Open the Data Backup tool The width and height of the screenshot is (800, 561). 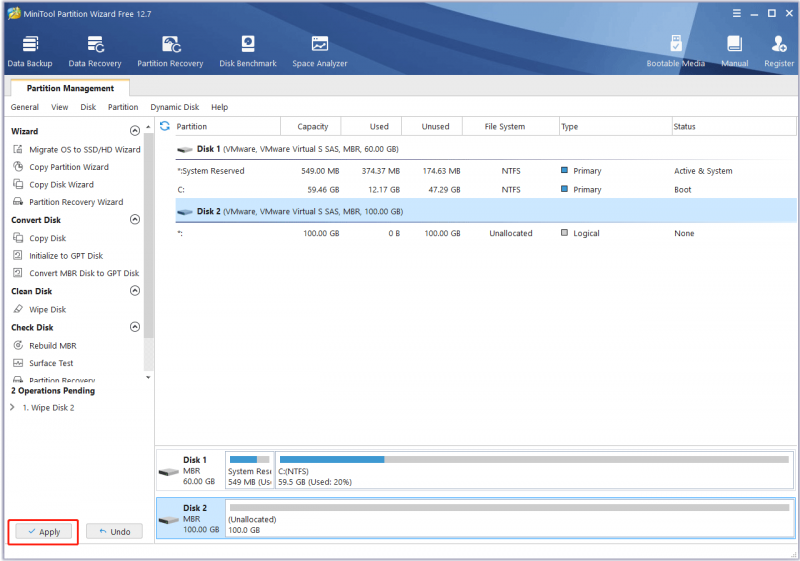click(x=30, y=51)
